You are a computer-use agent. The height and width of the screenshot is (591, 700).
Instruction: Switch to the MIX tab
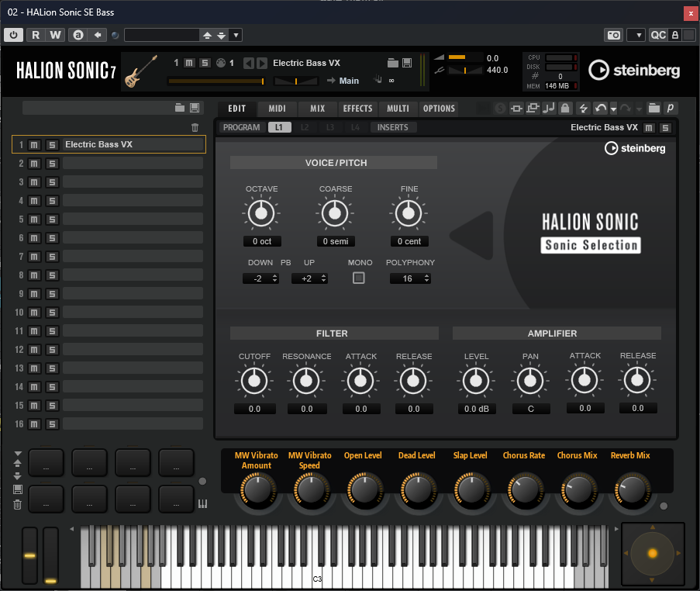[317, 109]
